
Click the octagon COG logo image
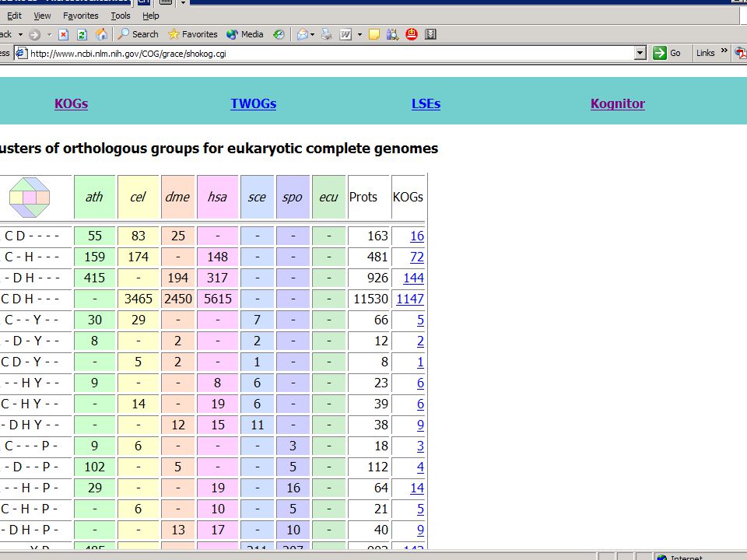(30, 197)
